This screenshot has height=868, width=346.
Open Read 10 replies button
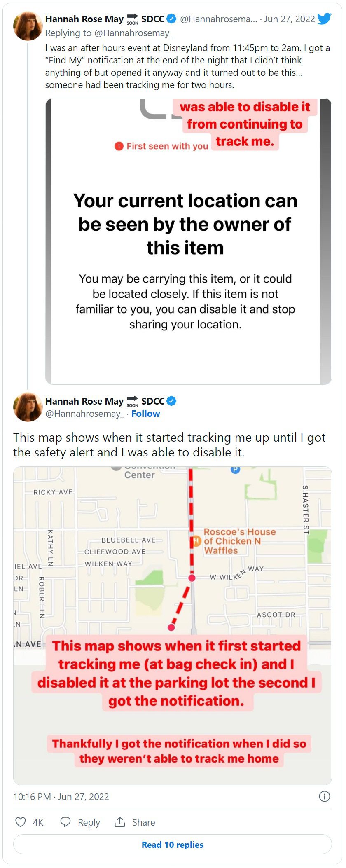[173, 845]
